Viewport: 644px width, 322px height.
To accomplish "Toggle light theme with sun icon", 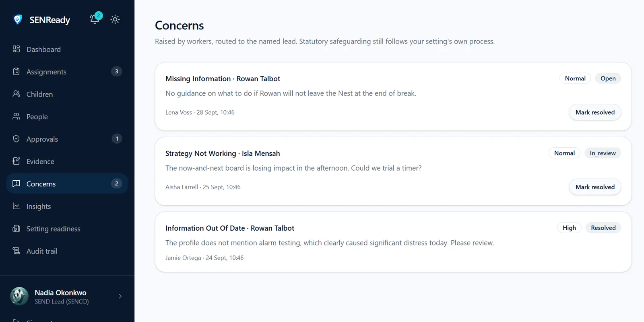I will (x=115, y=19).
